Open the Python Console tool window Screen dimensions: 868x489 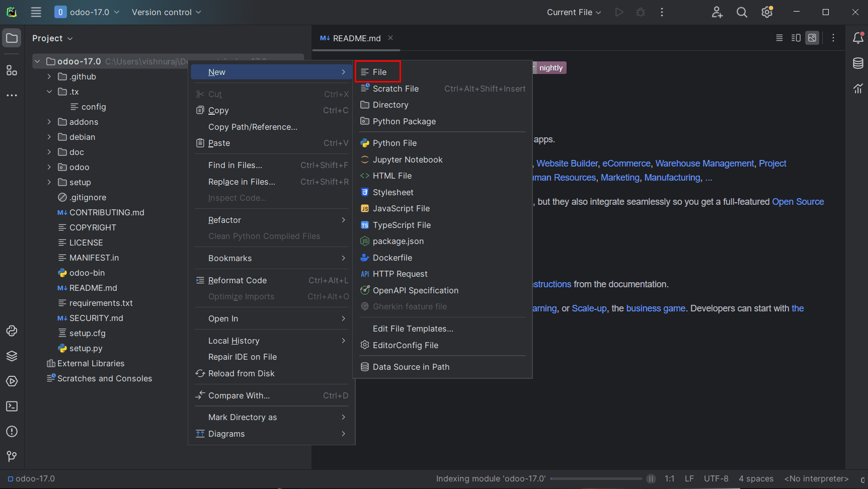coord(12,331)
